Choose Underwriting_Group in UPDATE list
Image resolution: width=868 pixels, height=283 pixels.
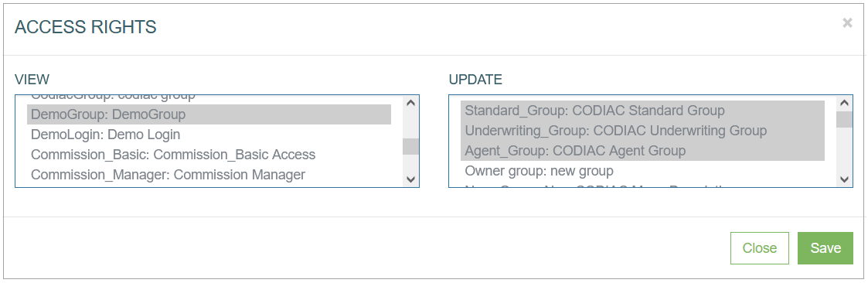click(x=643, y=131)
